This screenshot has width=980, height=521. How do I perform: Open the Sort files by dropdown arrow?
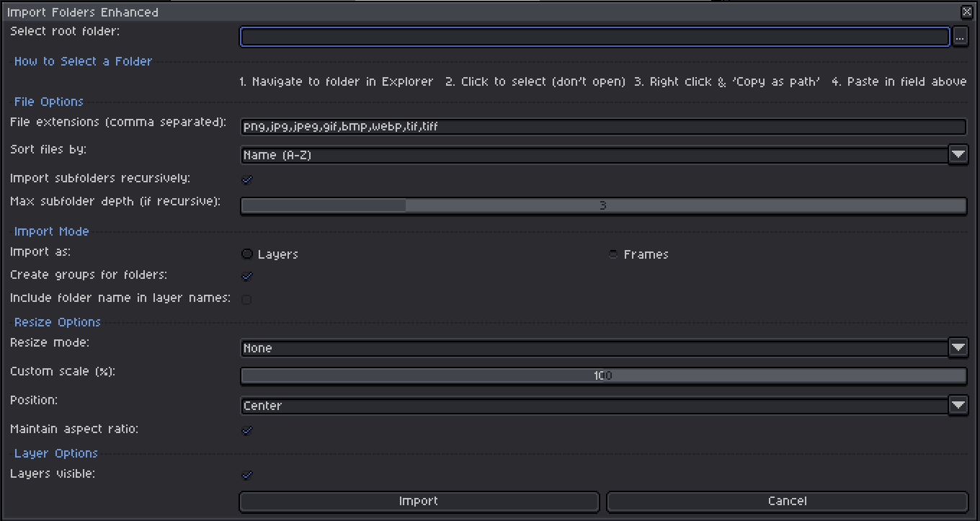[x=958, y=155]
